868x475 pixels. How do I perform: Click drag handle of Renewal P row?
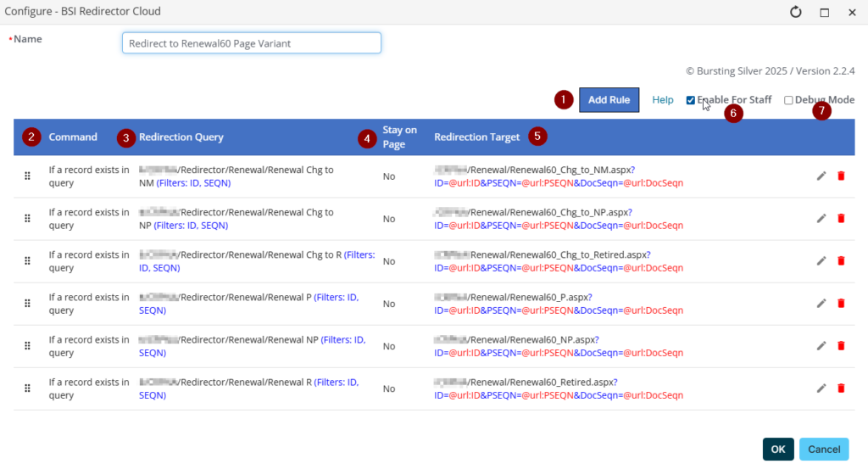click(27, 304)
